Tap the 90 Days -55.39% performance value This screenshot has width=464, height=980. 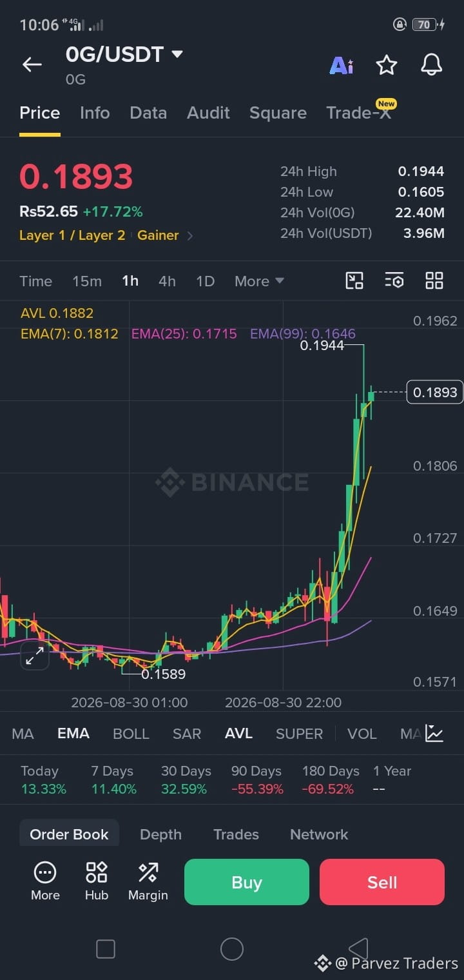tap(257, 789)
